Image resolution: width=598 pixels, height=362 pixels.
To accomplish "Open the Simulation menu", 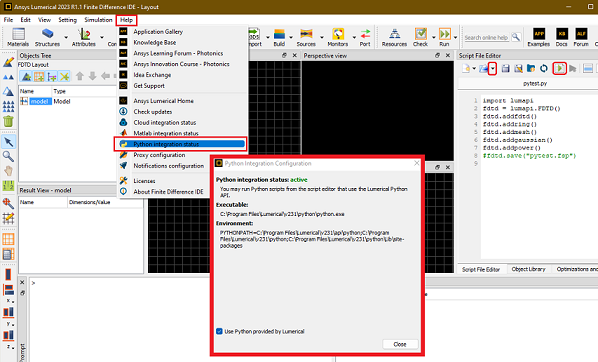I will pos(98,20).
